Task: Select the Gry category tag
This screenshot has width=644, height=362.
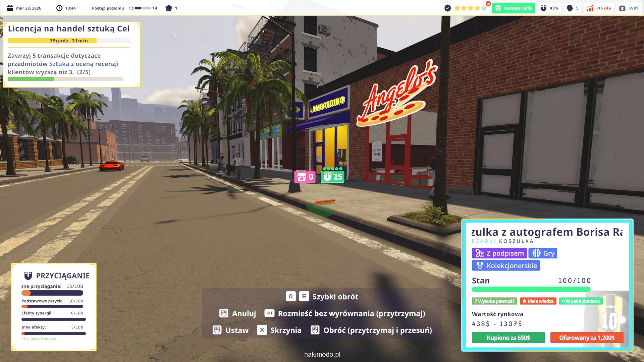Action: pos(543,253)
